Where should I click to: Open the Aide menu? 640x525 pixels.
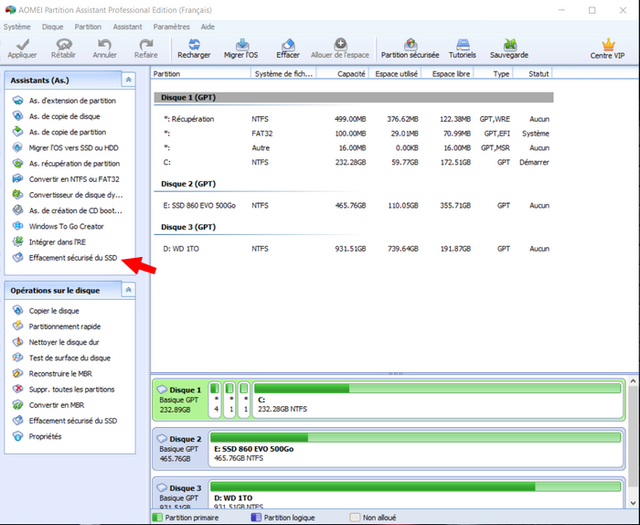click(207, 27)
